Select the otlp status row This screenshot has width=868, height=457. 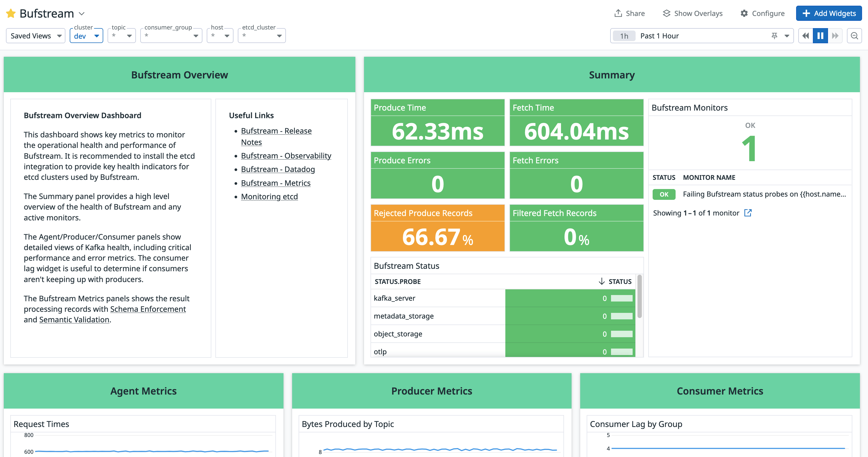(503, 351)
